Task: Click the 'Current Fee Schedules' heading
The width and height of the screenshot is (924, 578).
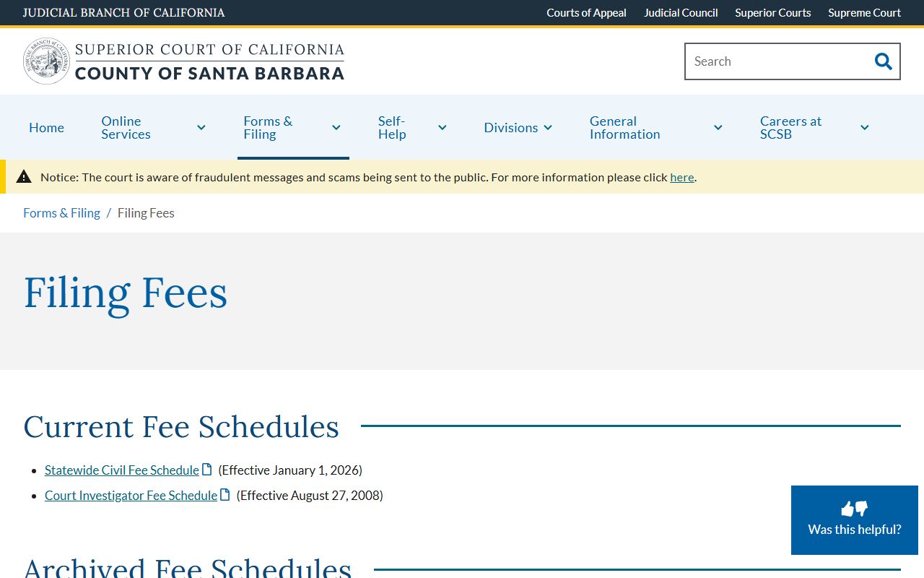Action: coord(181,426)
